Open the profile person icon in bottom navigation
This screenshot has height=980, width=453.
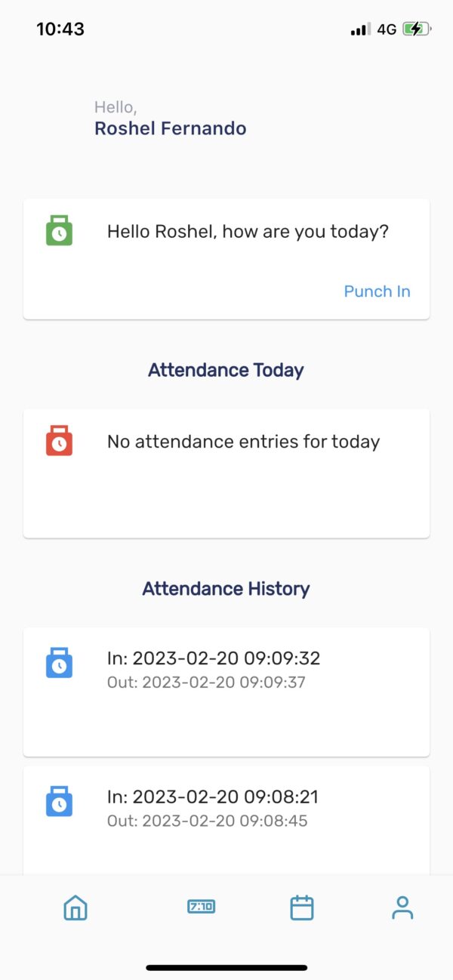(402, 908)
